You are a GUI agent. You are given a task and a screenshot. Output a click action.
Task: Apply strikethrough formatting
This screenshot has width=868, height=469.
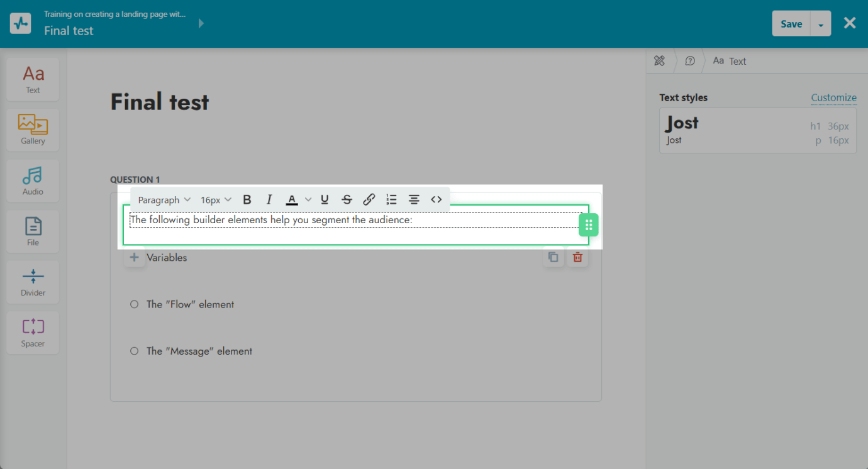[x=347, y=200]
